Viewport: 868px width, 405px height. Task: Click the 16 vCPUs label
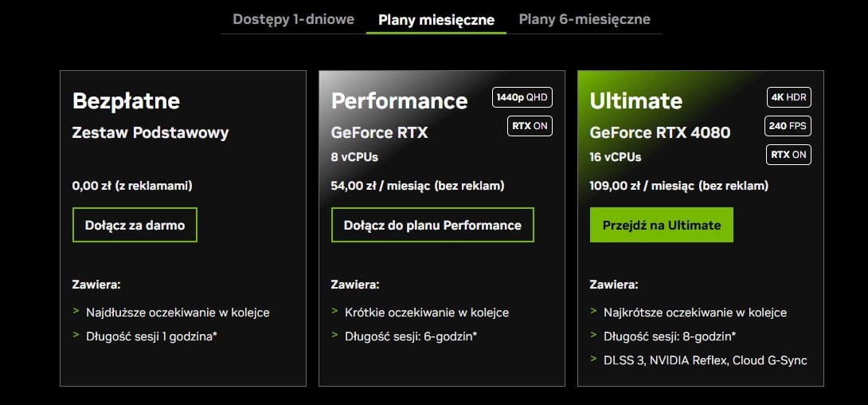pos(615,157)
